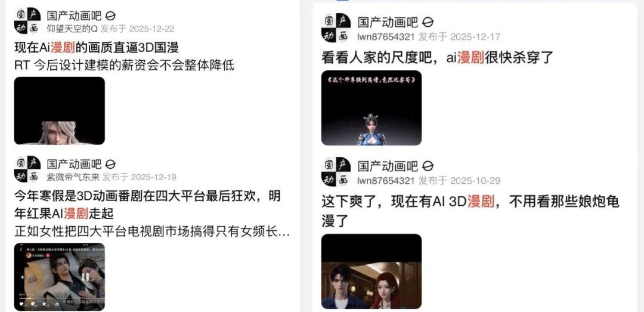View the white-haired character thumbnail

coord(60,110)
